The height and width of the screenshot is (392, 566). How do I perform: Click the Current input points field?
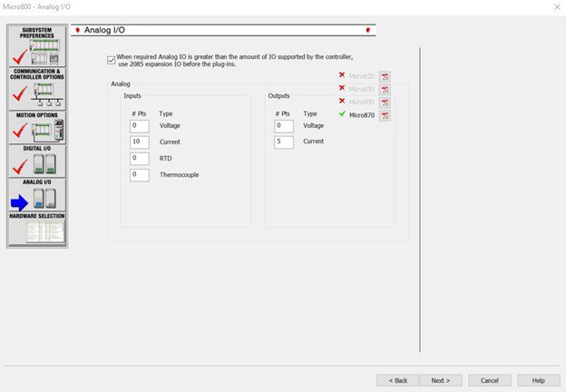click(140, 142)
